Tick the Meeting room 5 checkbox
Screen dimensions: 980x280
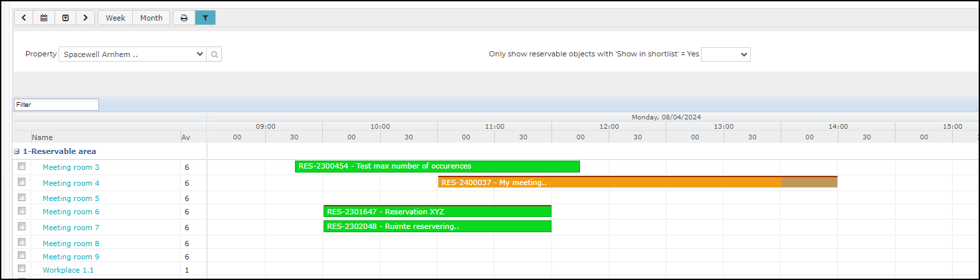[22, 197]
